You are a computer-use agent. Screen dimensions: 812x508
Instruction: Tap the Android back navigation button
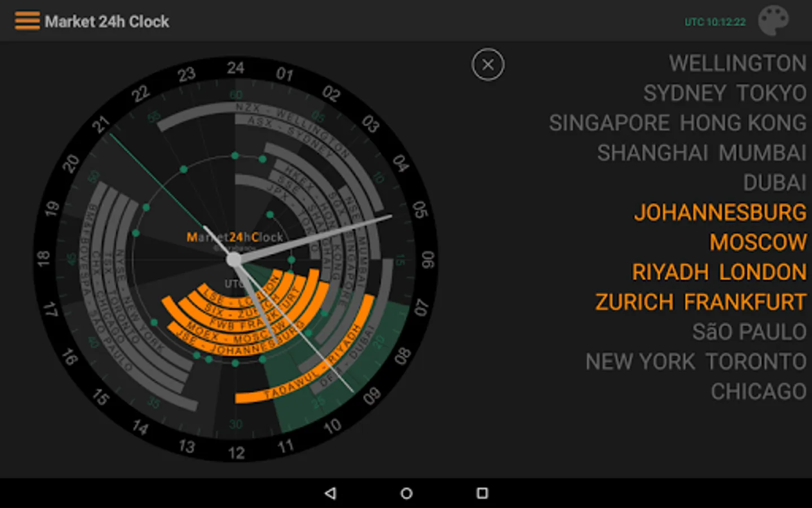330,493
